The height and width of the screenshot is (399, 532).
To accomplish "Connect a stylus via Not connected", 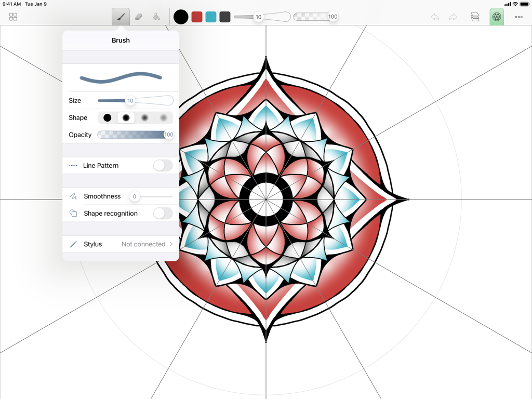I will (143, 244).
